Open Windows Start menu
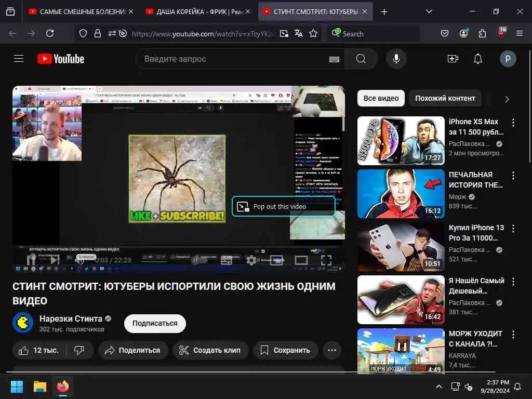The width and height of the screenshot is (532, 399). tap(17, 387)
